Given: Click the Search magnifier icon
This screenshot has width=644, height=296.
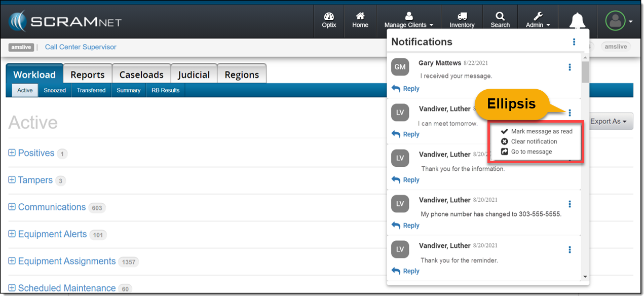Looking at the screenshot, I should click(500, 20).
